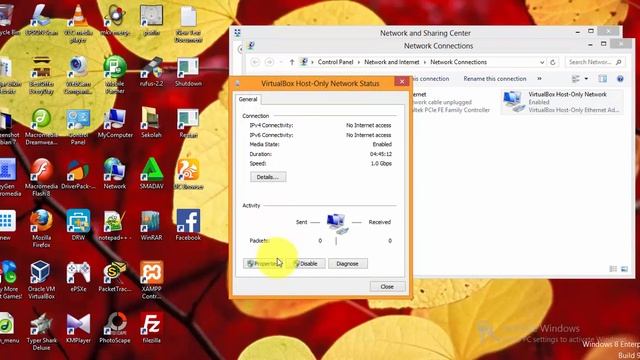Launch Oracle VM VirtualBox shortcut
Image resolution: width=640 pixels, height=360 pixels.
pos(41,281)
